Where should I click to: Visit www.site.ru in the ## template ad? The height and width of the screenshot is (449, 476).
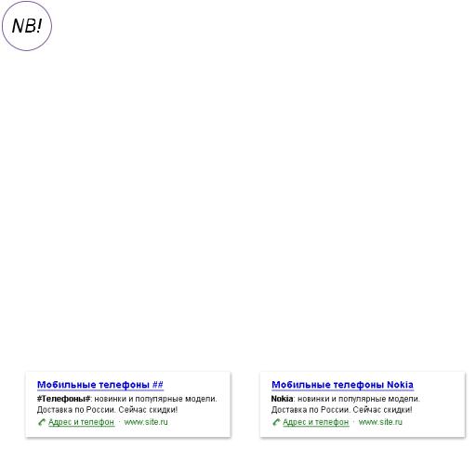click(x=146, y=422)
